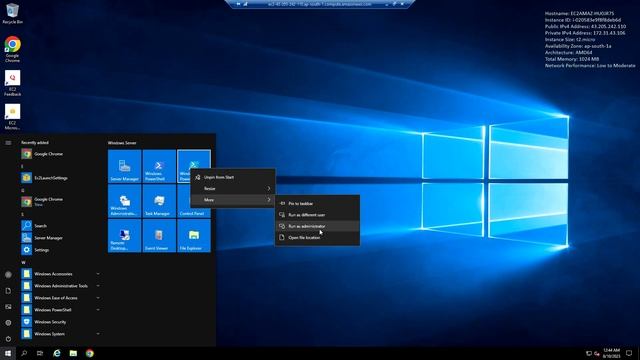Open Server Manager tile in Start
The image size is (640, 360).
124,166
